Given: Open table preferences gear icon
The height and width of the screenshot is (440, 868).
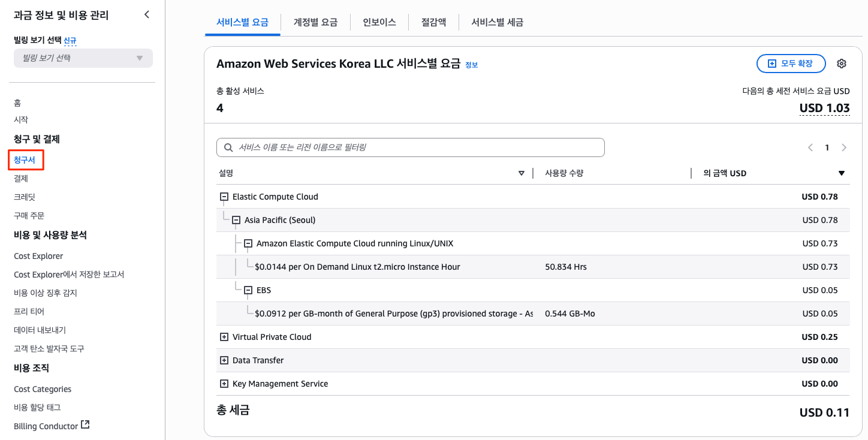Looking at the screenshot, I should (842, 64).
